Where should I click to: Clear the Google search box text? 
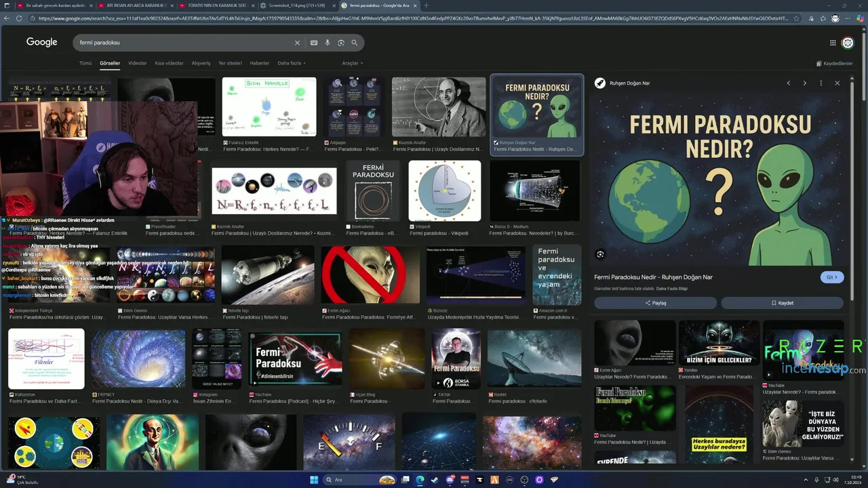pyautogui.click(x=297, y=43)
